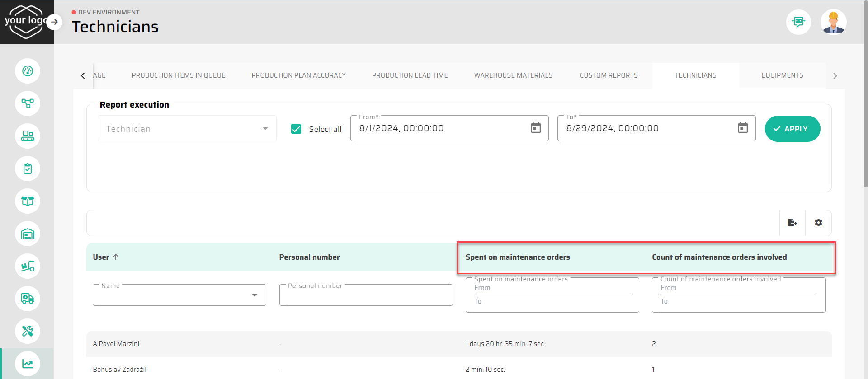Click the export table icon

tap(792, 223)
